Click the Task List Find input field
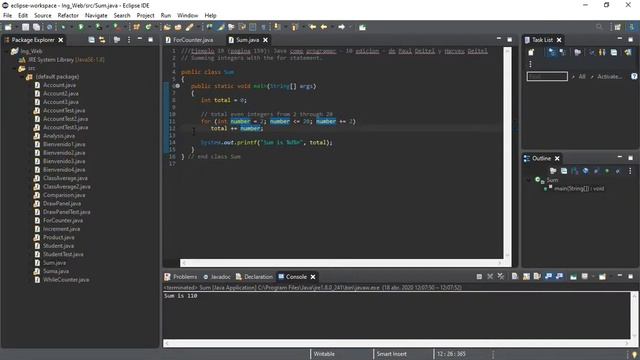Screen dimensions: 640x360 tap(547, 76)
